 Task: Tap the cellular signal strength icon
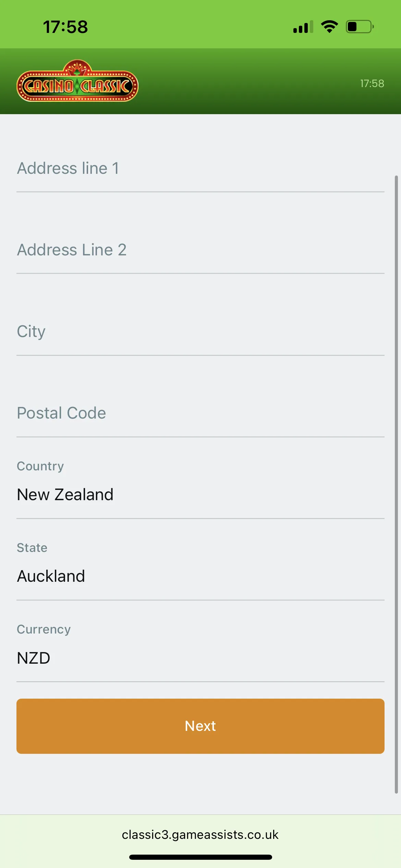pos(303,27)
